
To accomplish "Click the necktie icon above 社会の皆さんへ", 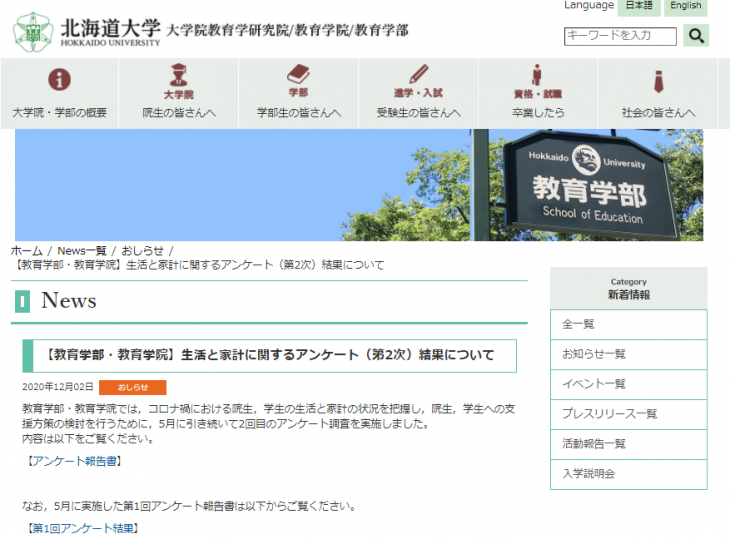I will (658, 81).
